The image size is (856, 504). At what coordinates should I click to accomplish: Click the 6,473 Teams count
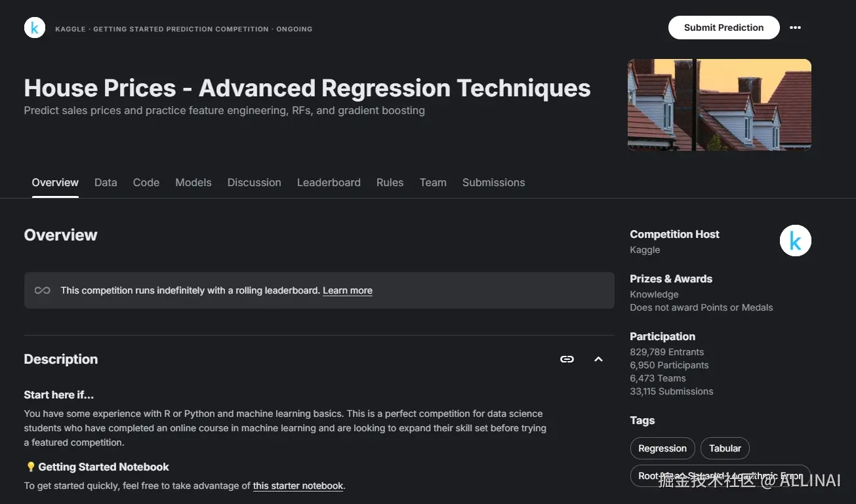coord(658,378)
